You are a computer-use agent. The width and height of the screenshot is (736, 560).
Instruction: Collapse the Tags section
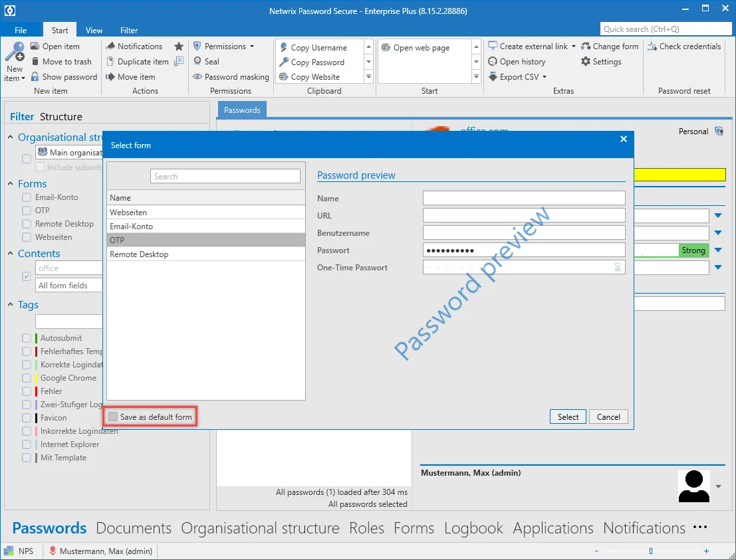coord(11,304)
